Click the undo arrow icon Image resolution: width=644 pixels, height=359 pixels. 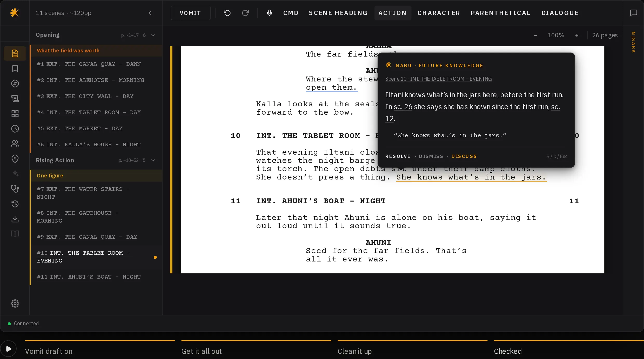point(227,13)
